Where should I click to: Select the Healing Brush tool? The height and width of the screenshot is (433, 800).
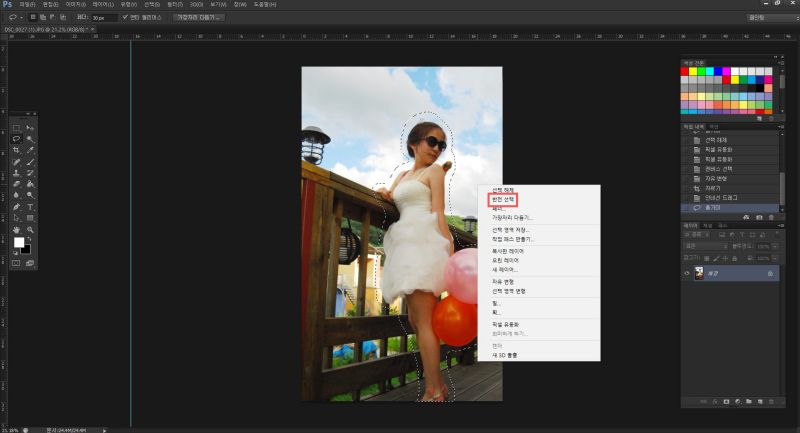(16, 162)
